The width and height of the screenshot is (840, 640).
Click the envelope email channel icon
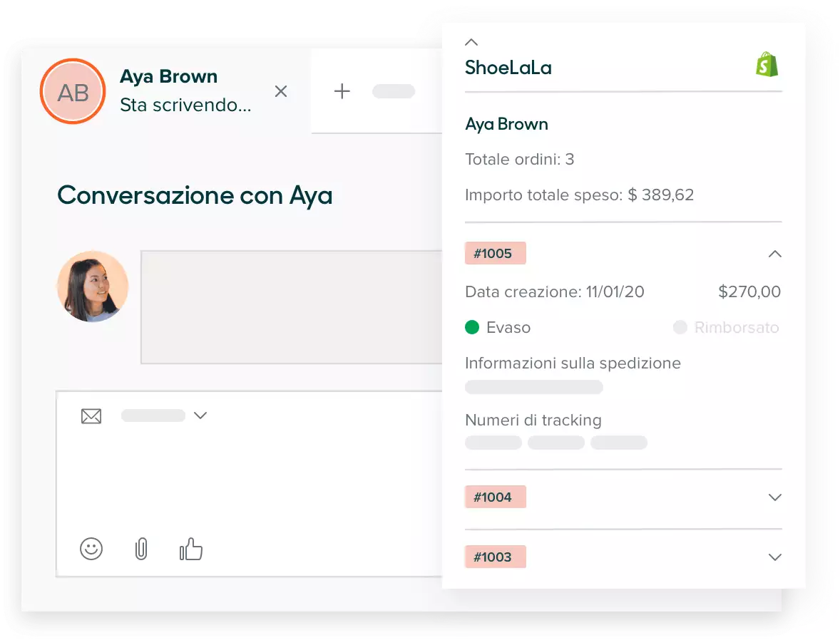point(91,416)
